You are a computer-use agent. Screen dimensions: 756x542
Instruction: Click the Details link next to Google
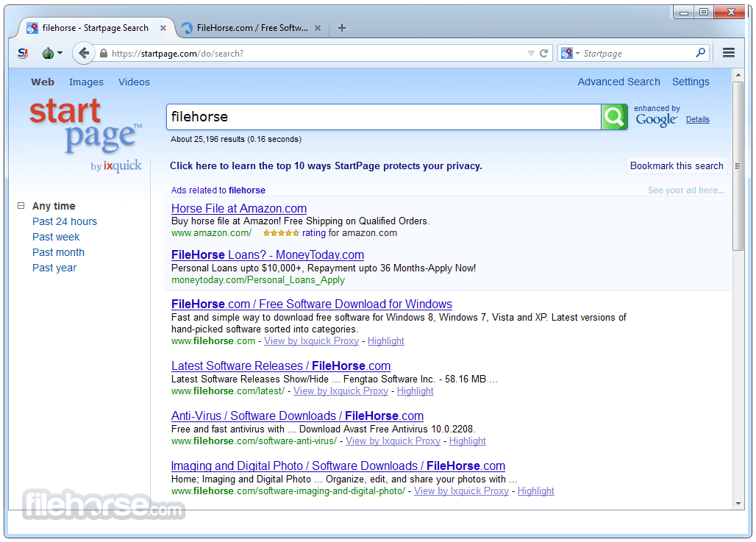(x=698, y=120)
